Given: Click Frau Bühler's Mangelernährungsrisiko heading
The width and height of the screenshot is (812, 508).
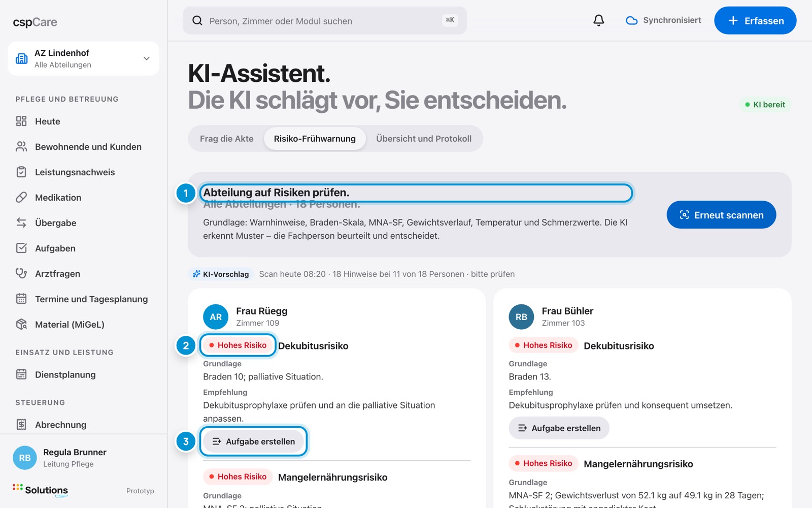Looking at the screenshot, I should click(638, 464).
